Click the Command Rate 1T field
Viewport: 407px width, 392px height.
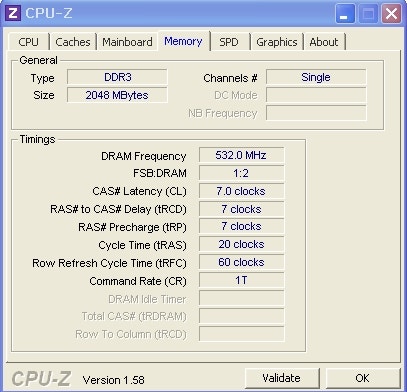[x=242, y=280]
